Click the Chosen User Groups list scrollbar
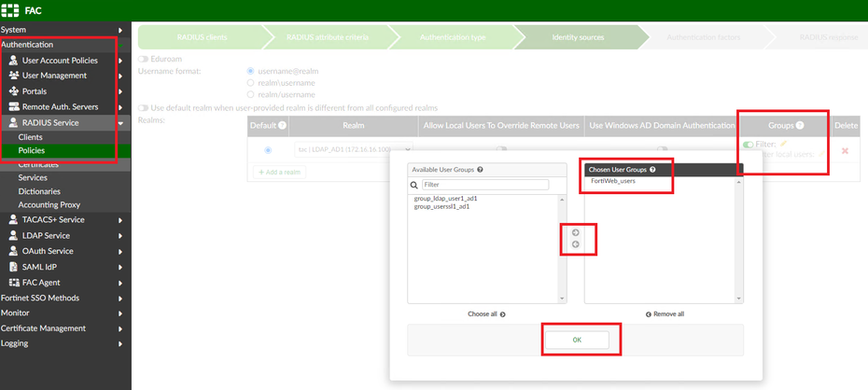This screenshot has width=868, height=390. [738, 240]
